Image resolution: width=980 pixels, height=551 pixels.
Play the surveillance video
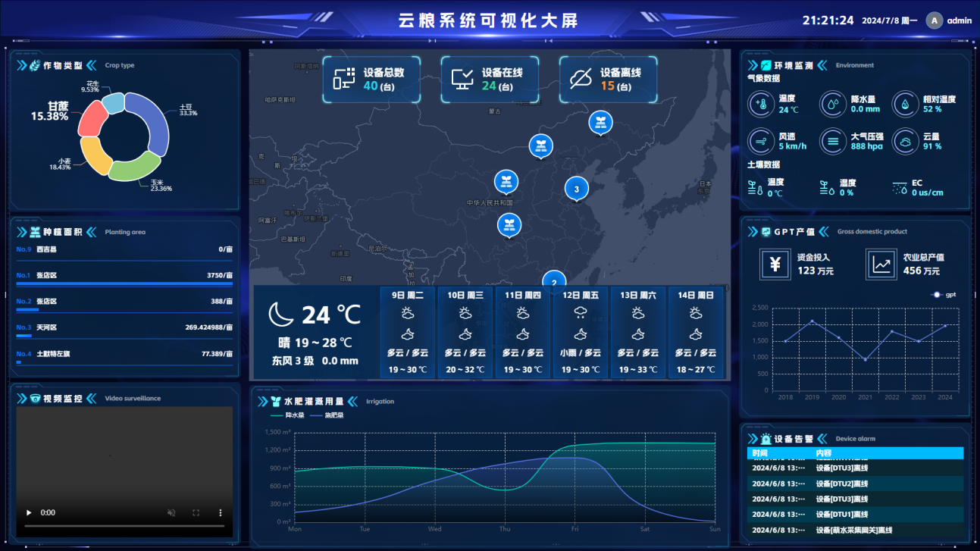30,513
